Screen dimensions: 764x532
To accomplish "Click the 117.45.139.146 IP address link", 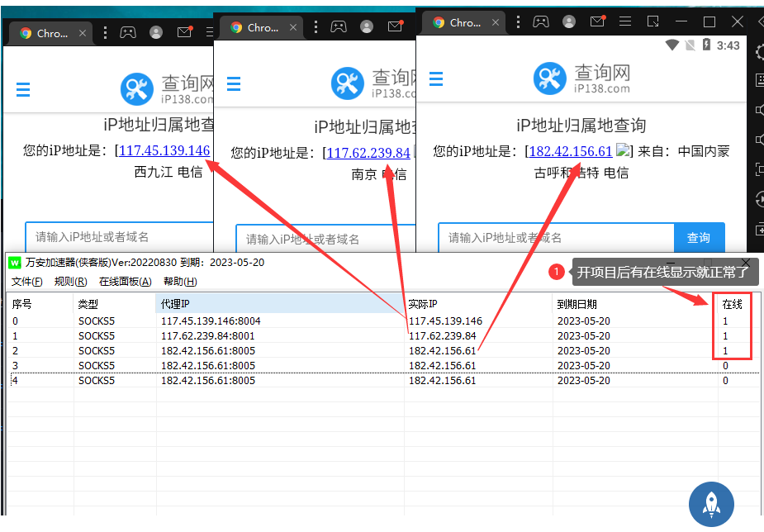I will click(164, 150).
